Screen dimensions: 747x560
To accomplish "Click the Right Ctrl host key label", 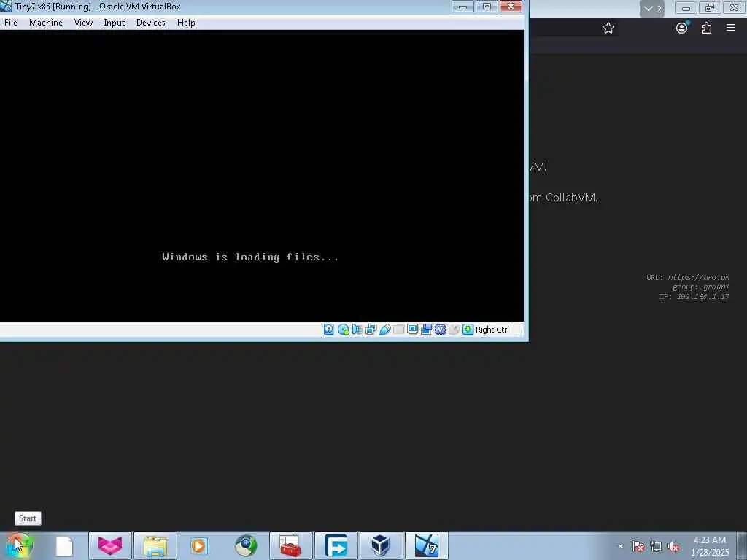I will [492, 330].
